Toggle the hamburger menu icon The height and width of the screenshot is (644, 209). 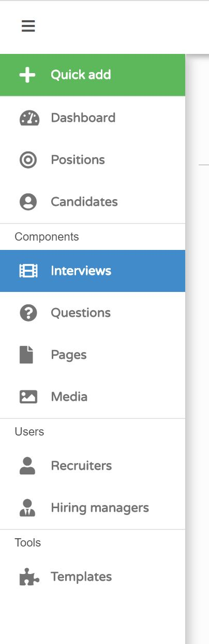[28, 26]
